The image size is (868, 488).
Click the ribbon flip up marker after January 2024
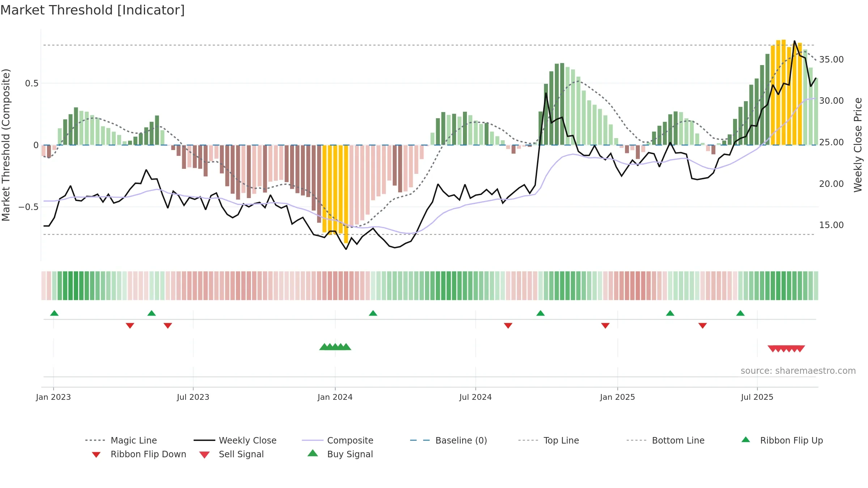pos(373,313)
